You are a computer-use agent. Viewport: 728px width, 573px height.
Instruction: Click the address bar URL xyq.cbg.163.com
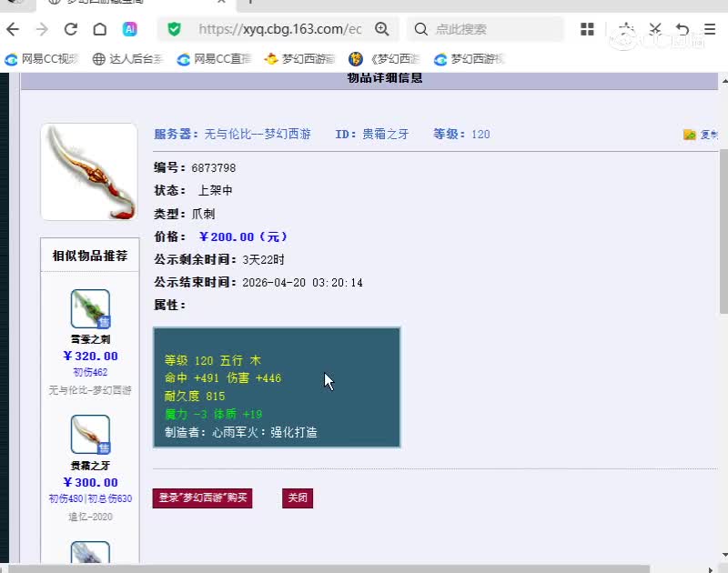tap(280, 29)
